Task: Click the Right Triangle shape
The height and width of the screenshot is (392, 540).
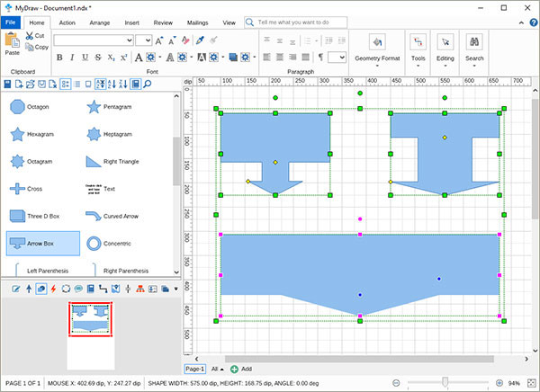Action: 93,162
